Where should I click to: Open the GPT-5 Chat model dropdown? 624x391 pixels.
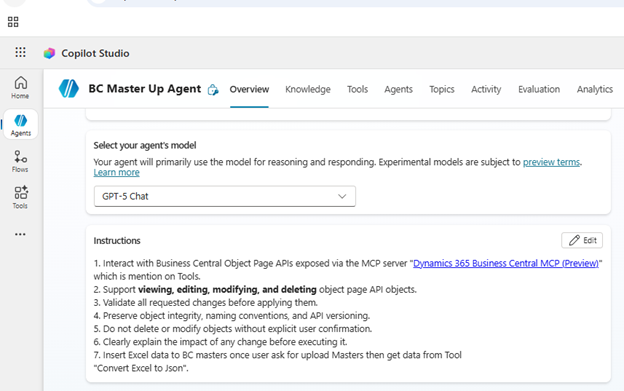point(225,196)
